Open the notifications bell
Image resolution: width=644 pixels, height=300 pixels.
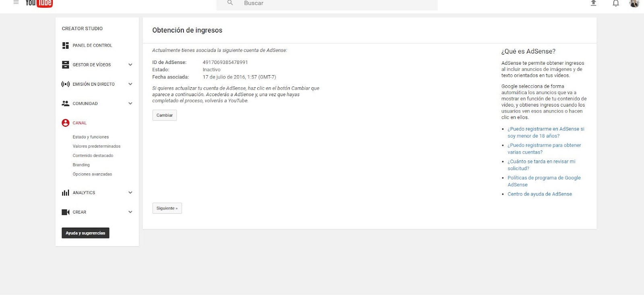click(x=615, y=3)
